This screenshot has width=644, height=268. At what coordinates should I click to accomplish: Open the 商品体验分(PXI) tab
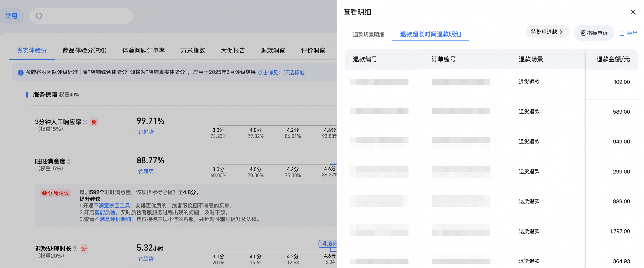(85, 50)
